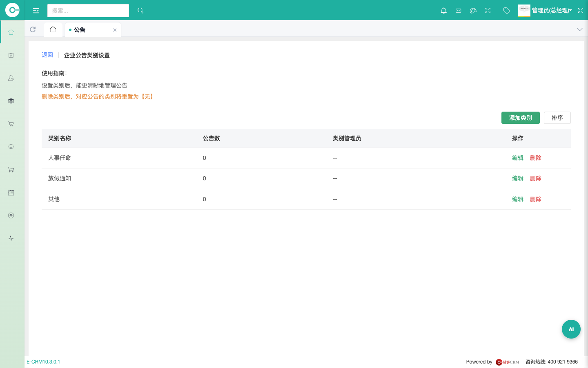Viewport: 588px width, 368px height.
Task: Open the stacked layers sidebar icon
Action: (x=11, y=101)
